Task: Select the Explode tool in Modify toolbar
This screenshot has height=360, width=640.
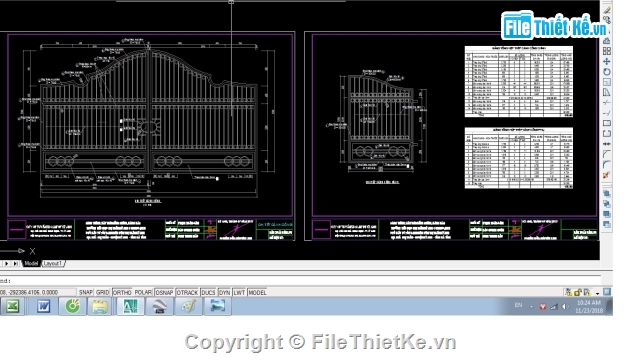Action: [607, 175]
